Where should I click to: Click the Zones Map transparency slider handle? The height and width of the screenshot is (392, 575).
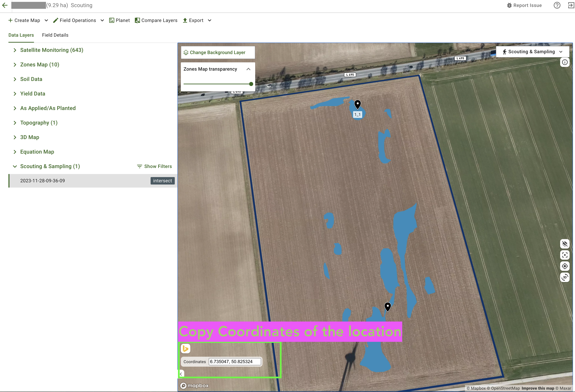click(x=251, y=84)
